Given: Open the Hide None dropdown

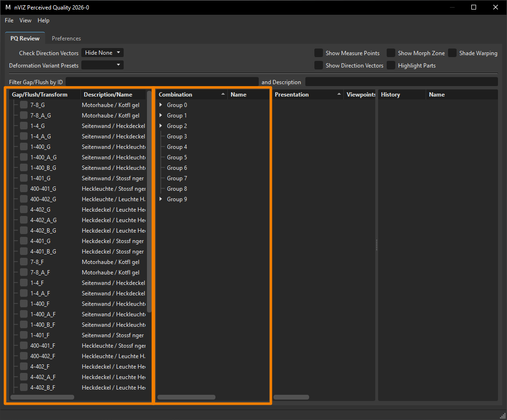Looking at the screenshot, I should point(103,53).
